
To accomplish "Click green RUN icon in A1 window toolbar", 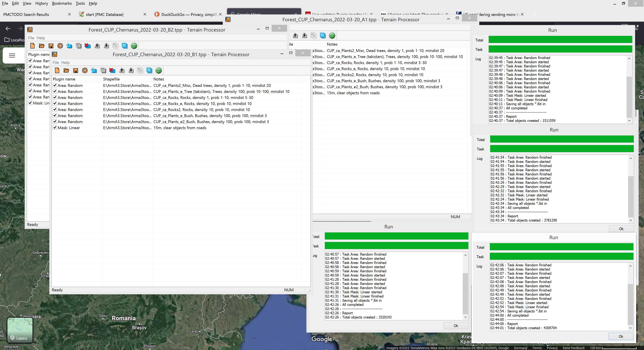I will point(332,36).
